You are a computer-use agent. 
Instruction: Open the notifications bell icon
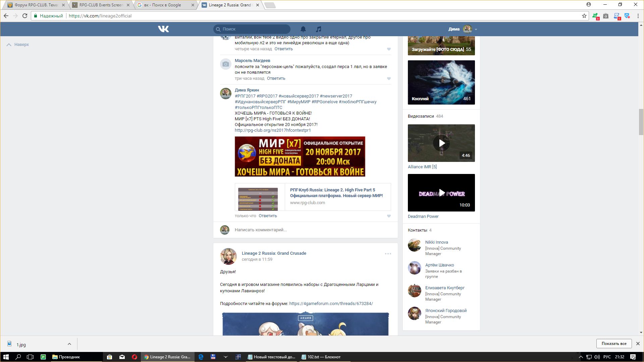click(x=303, y=29)
